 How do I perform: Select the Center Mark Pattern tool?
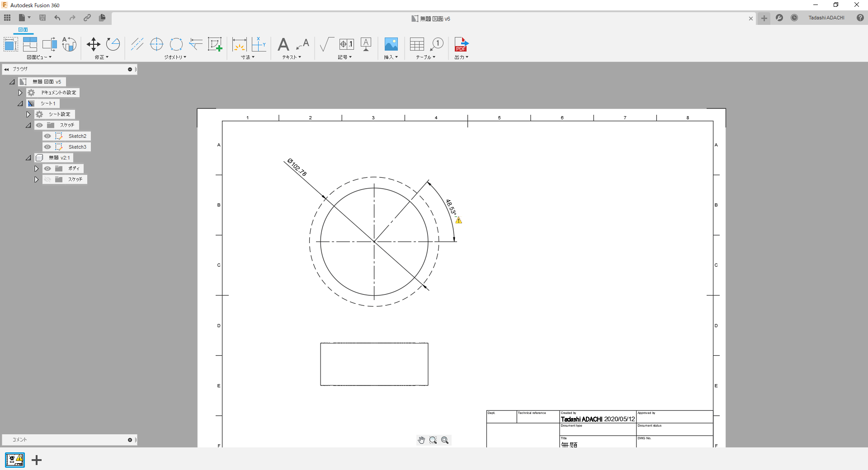176,44
